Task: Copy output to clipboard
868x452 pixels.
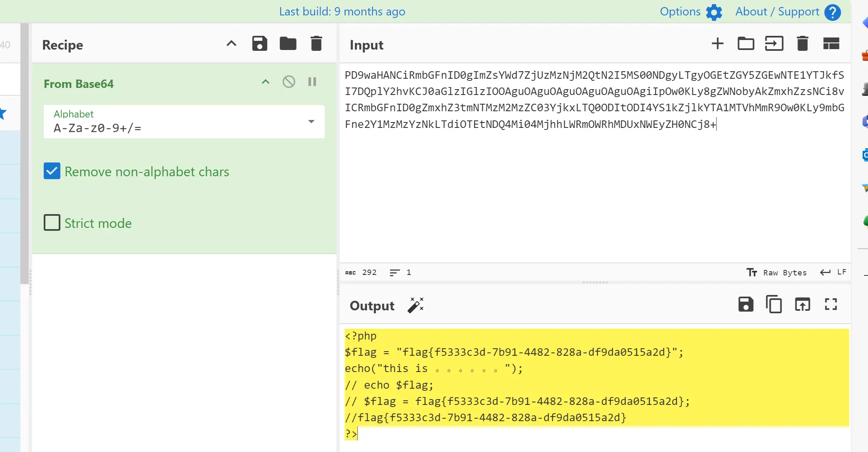Action: [774, 305]
